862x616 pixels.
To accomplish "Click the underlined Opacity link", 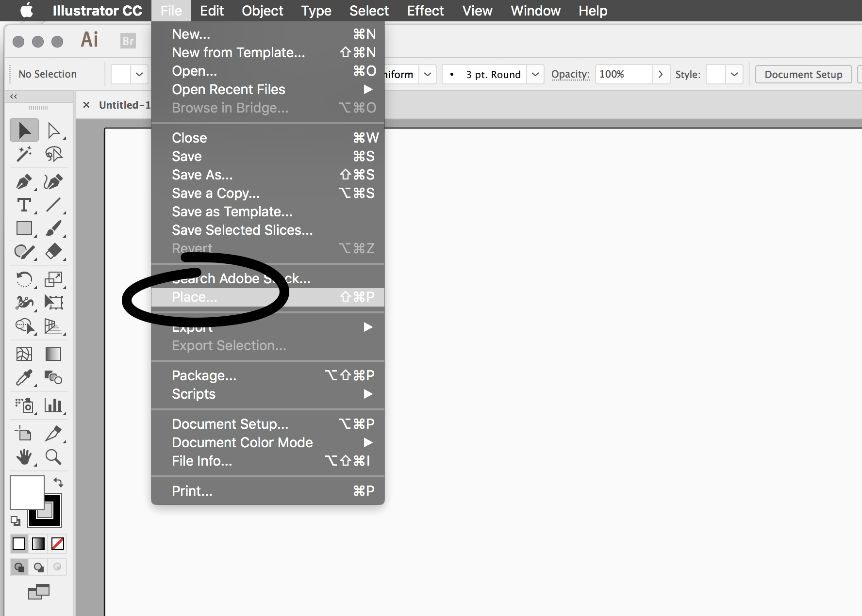I will pyautogui.click(x=570, y=74).
